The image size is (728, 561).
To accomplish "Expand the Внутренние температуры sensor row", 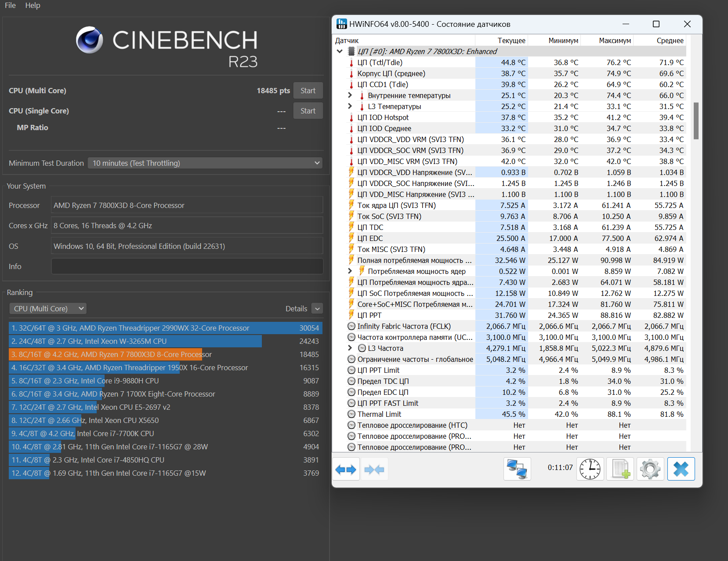I will pyautogui.click(x=350, y=95).
